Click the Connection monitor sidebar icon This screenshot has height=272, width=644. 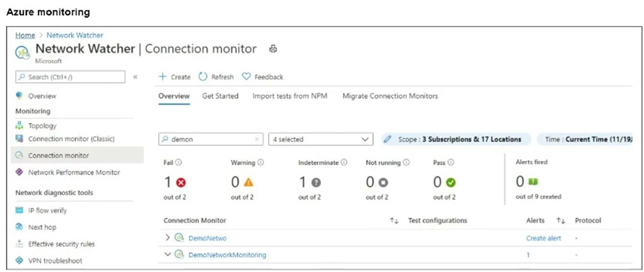point(19,155)
